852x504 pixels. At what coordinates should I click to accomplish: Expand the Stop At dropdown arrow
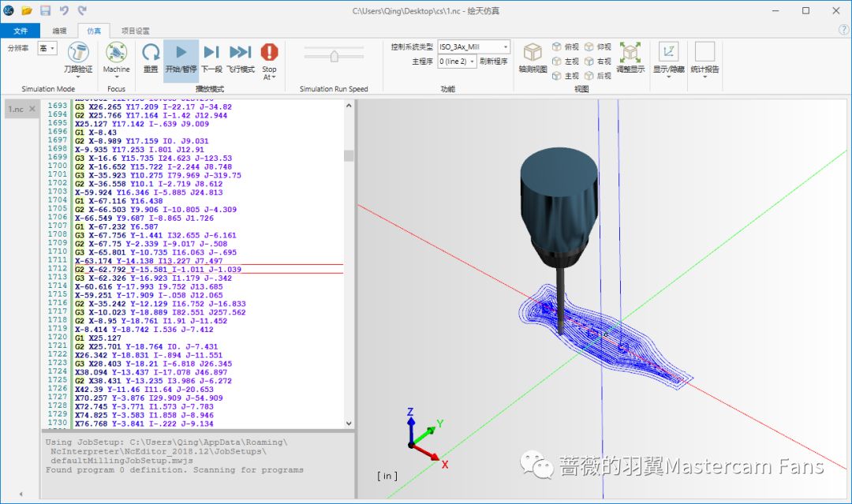click(274, 77)
